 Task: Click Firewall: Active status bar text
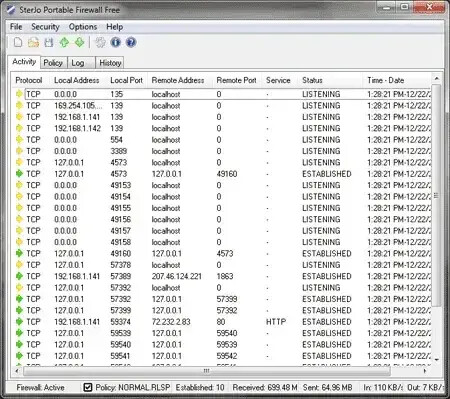click(x=40, y=387)
